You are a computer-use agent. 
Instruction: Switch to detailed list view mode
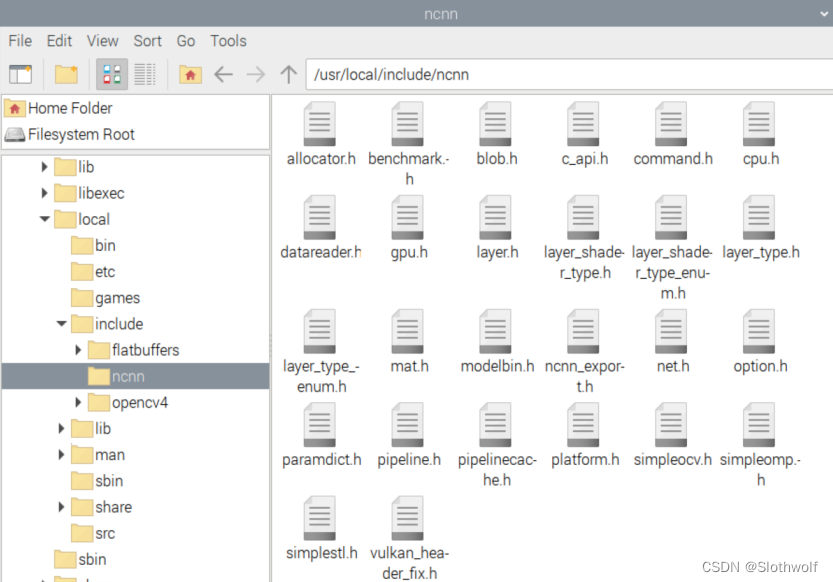click(144, 74)
